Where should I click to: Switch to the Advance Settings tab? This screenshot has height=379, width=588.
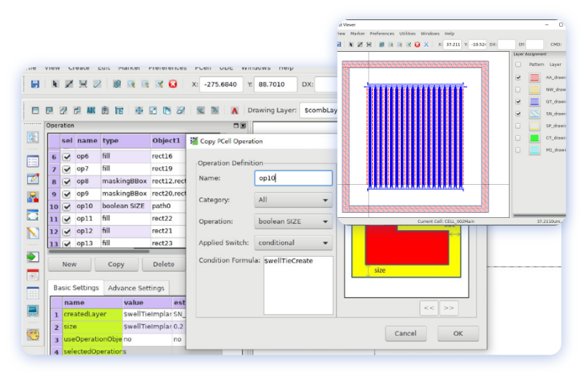tap(136, 288)
